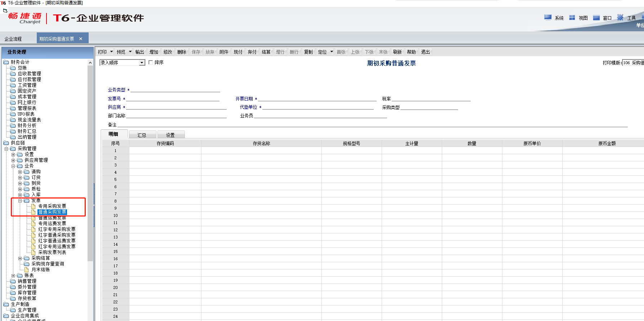Close the 期初采购普通发票 tab
644x321 pixels.
coord(81,39)
